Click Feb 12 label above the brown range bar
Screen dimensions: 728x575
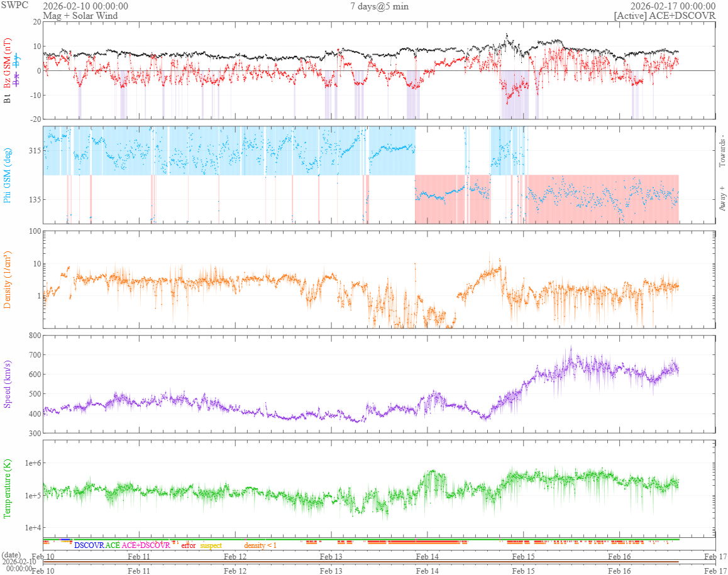235,556
